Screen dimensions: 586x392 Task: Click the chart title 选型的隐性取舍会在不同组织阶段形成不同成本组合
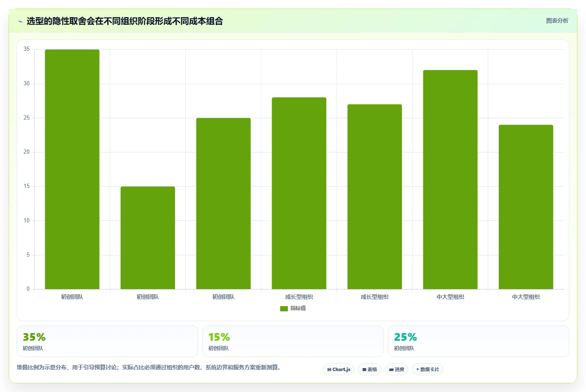(125, 21)
